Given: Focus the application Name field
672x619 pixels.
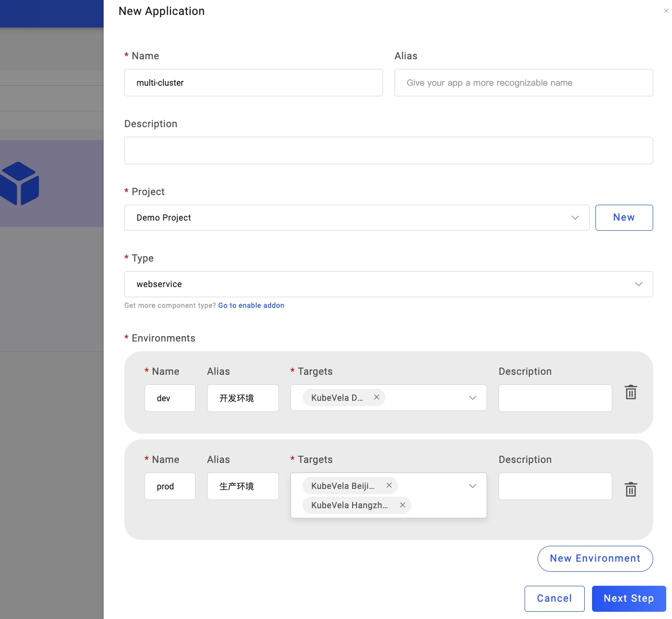Looking at the screenshot, I should [x=253, y=83].
